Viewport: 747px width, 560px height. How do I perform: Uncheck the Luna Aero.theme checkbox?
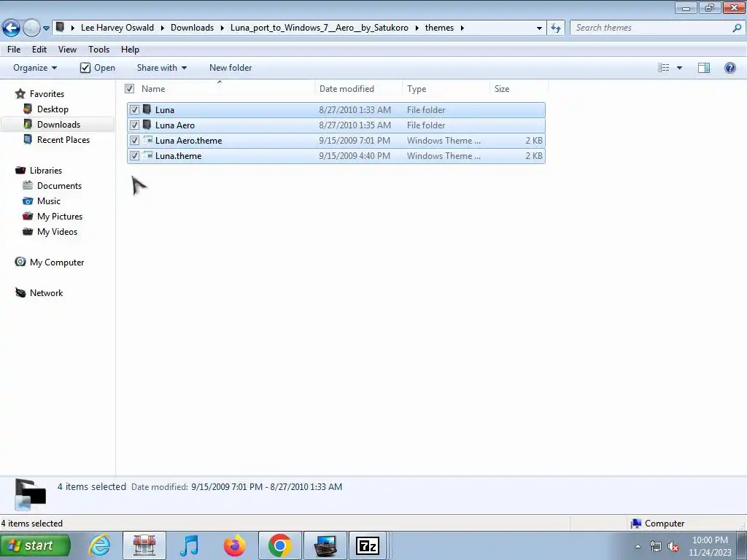pos(134,141)
